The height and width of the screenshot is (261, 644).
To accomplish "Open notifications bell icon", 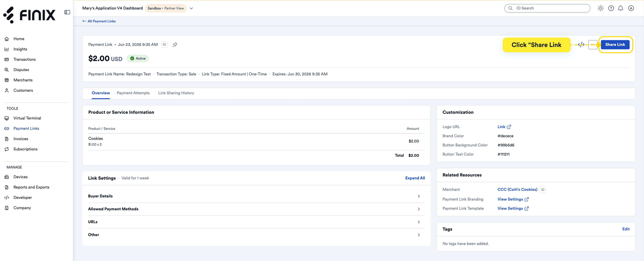I will (621, 8).
